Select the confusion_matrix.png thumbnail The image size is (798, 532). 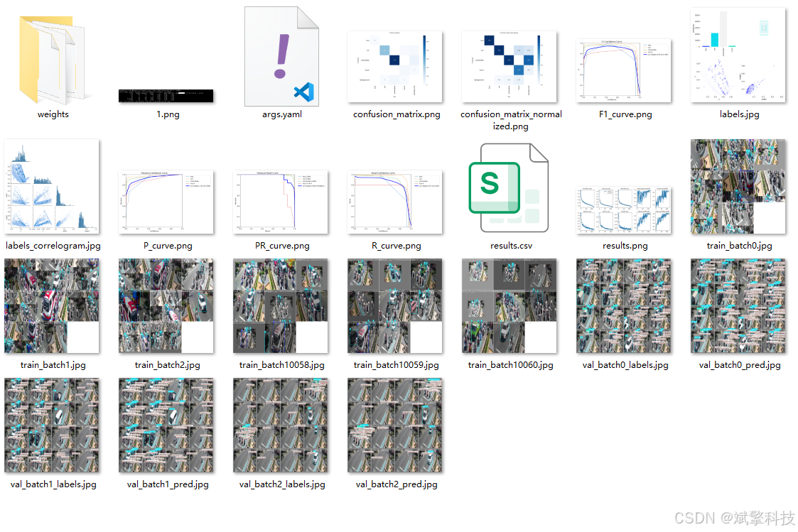pyautogui.click(x=395, y=67)
